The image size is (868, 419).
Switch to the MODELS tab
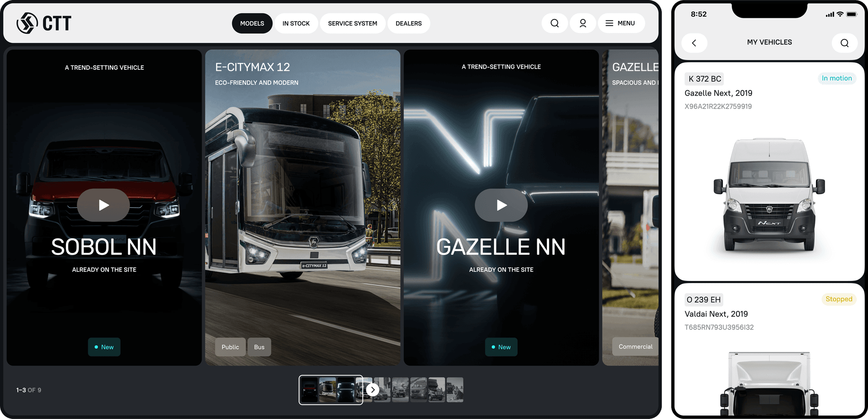pyautogui.click(x=252, y=23)
